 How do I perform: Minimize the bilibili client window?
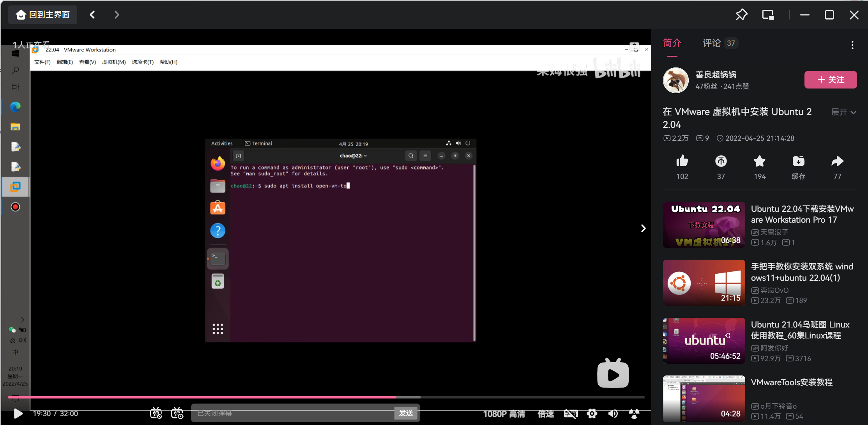click(805, 15)
